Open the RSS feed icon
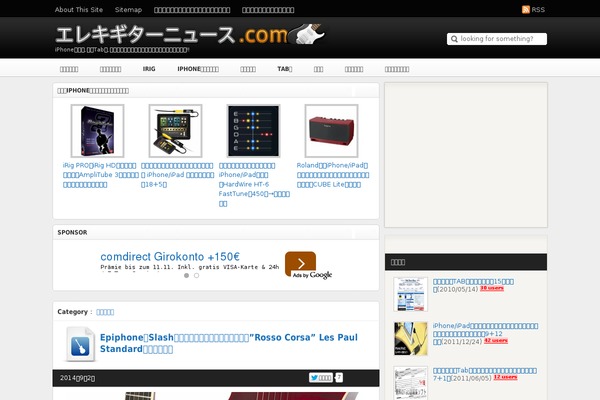 pyautogui.click(x=526, y=10)
